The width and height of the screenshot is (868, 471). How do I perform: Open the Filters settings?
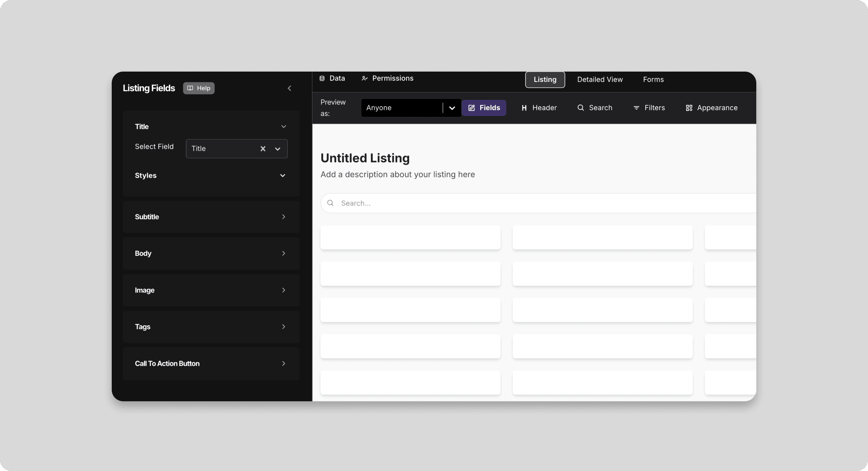649,108
